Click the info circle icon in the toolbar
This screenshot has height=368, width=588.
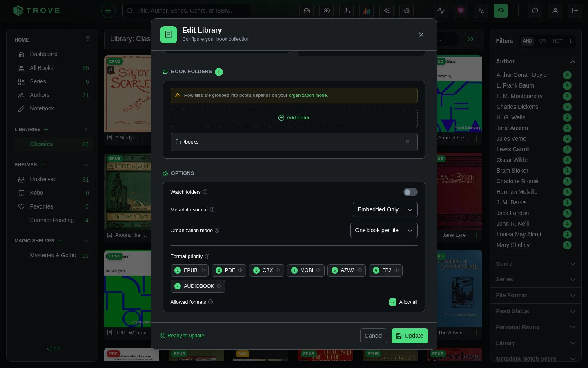click(x=535, y=11)
